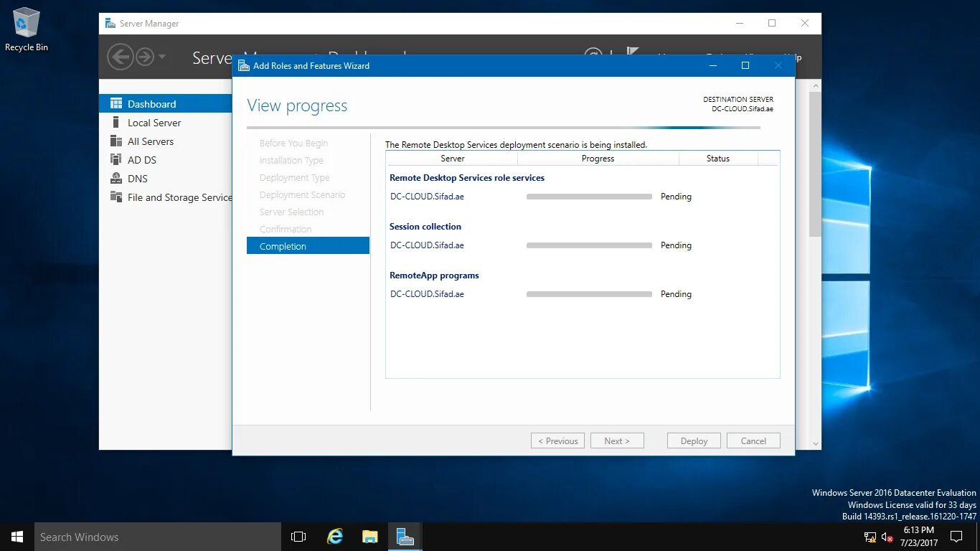The height and width of the screenshot is (551, 980).
Task: Click the muted volume tray icon
Action: 887,537
